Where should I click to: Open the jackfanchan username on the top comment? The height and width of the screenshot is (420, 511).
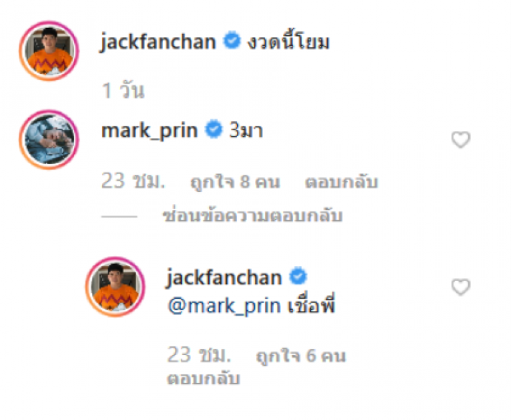(x=158, y=42)
